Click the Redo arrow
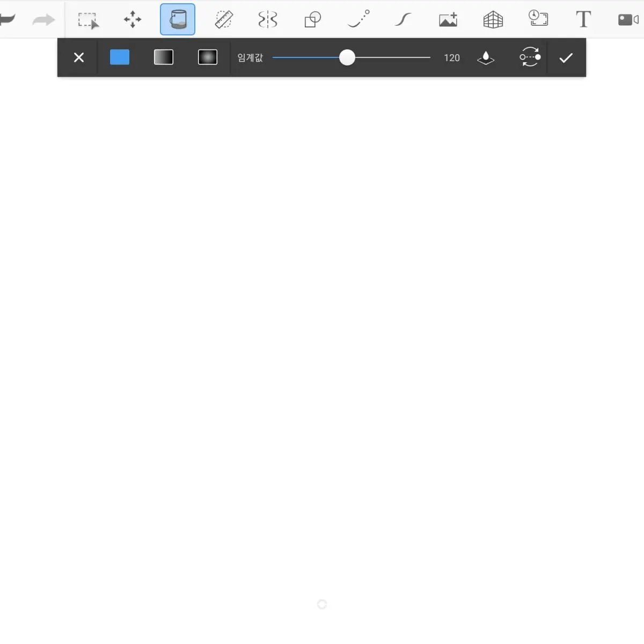Viewport: 644px width, 644px height. pyautogui.click(x=43, y=20)
